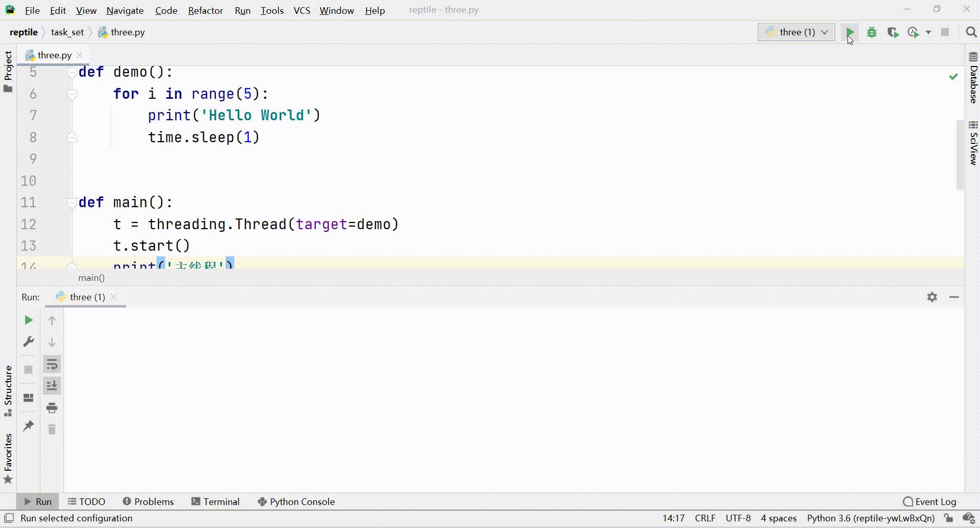Open the Navigate menu
This screenshot has height=528, width=980.
125,10
